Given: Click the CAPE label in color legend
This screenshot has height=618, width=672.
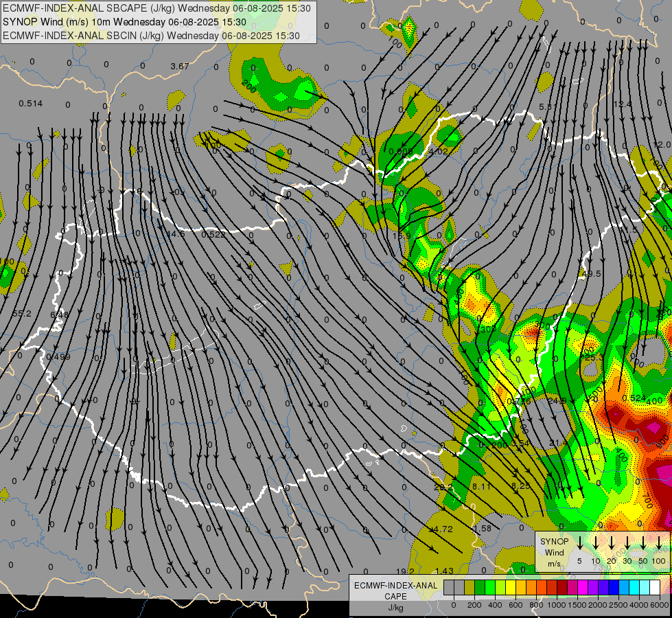Looking at the screenshot, I should point(395,597).
